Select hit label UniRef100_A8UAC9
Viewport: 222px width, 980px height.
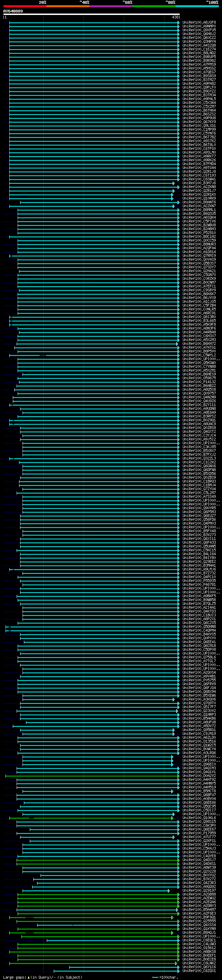pos(199,424)
